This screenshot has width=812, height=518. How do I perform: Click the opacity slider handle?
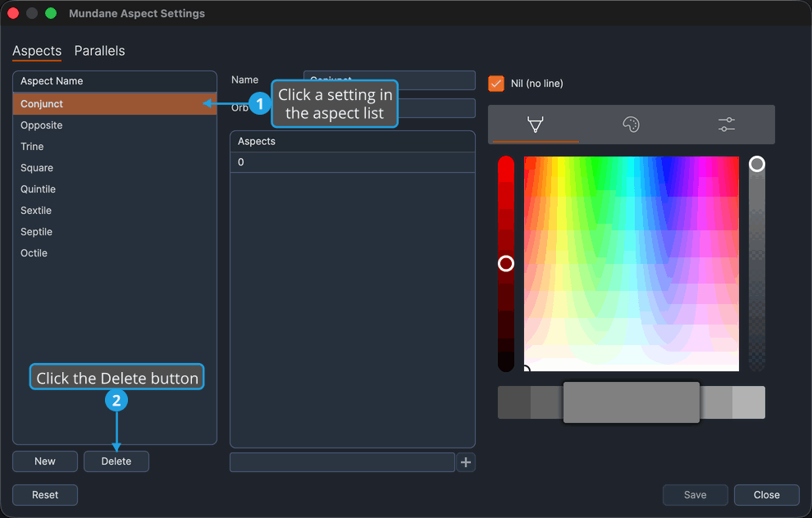click(756, 164)
